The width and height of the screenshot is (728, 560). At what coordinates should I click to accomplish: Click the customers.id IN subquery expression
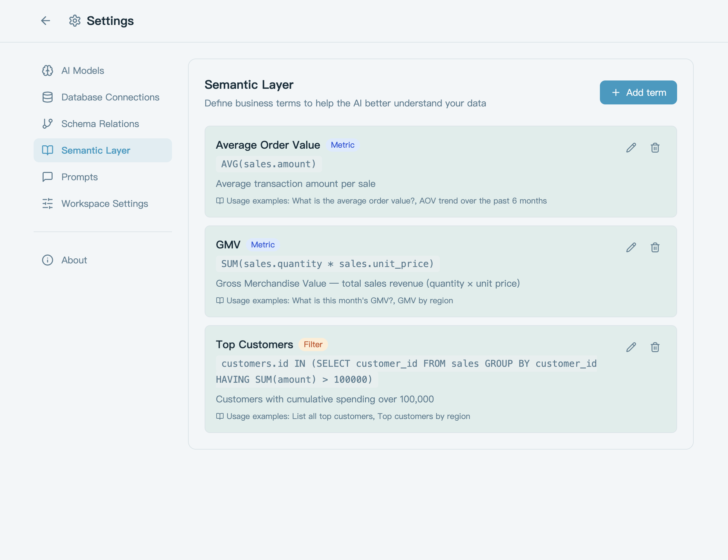coord(406,371)
